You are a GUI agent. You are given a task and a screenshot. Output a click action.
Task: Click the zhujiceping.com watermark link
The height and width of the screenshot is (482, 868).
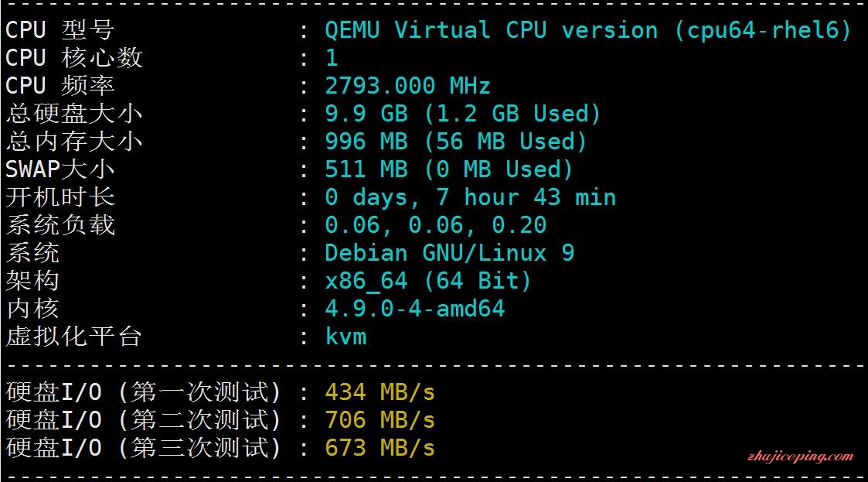[x=801, y=456]
